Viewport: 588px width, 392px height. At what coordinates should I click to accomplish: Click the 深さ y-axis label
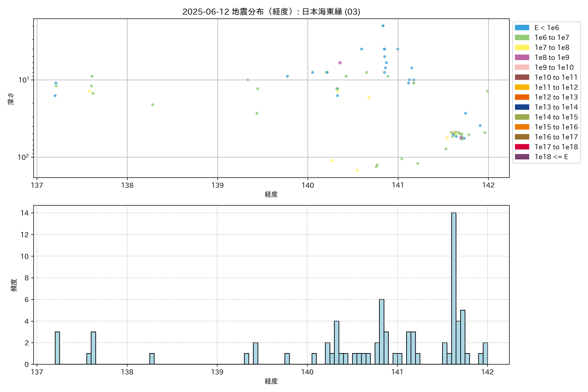tap(11, 99)
